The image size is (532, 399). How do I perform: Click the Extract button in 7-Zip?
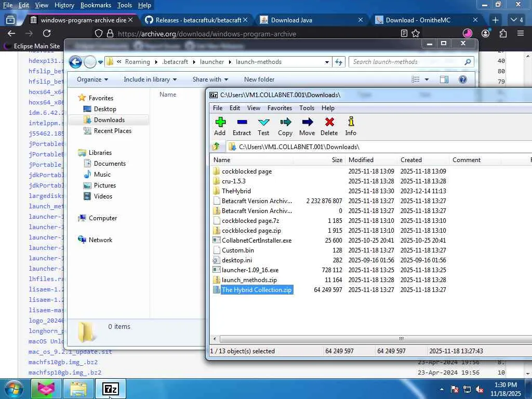point(242,126)
